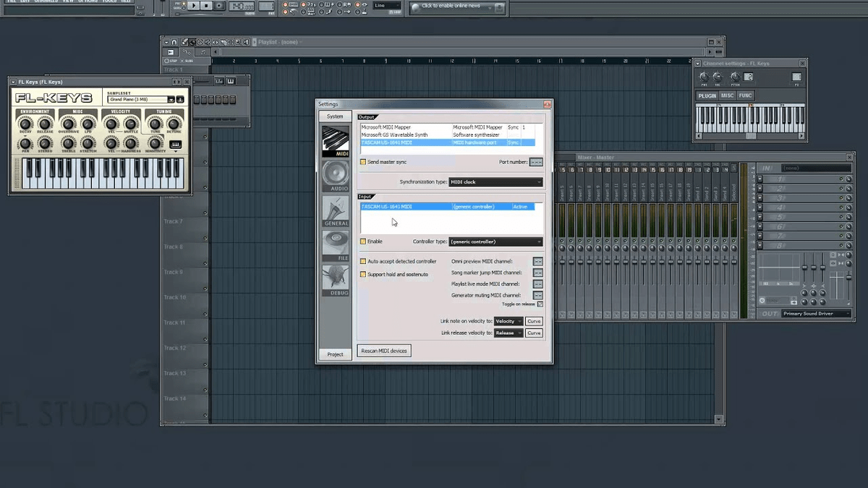
Task: Click the Curve button for note on velocity
Action: tap(533, 321)
